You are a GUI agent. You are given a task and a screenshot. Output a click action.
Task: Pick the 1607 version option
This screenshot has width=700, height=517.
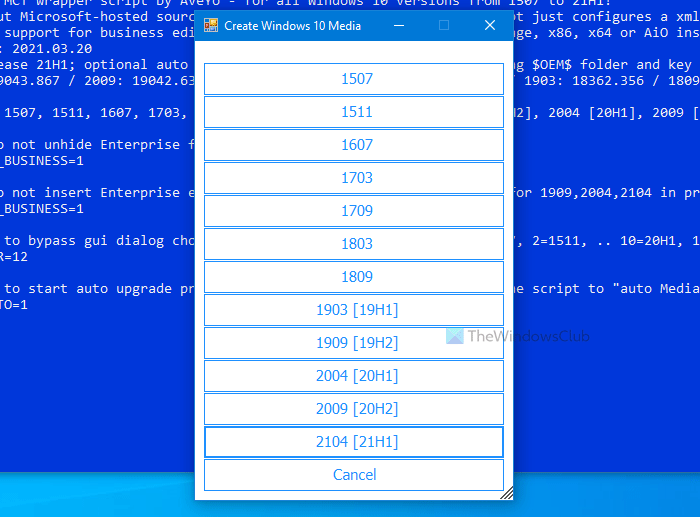pyautogui.click(x=354, y=145)
